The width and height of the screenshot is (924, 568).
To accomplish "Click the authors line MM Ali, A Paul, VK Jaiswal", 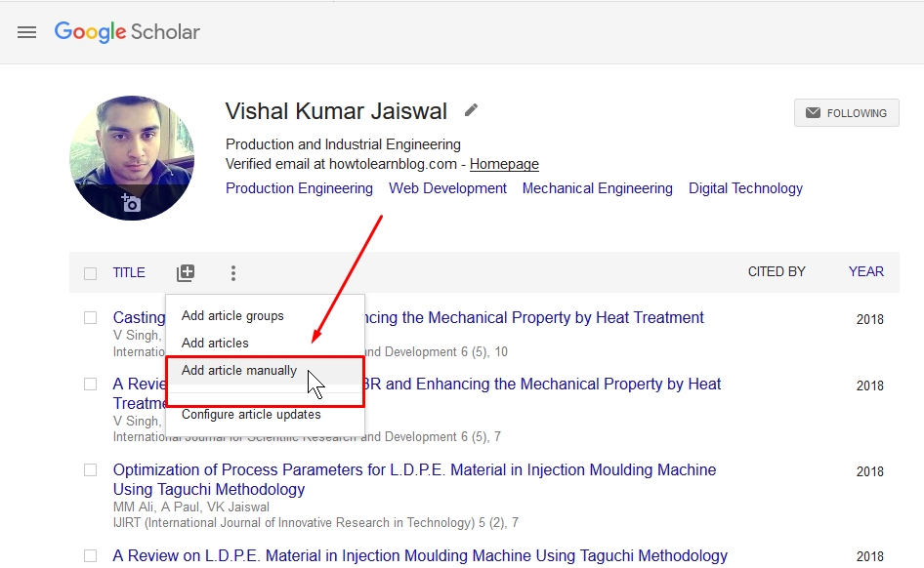I will tap(190, 507).
